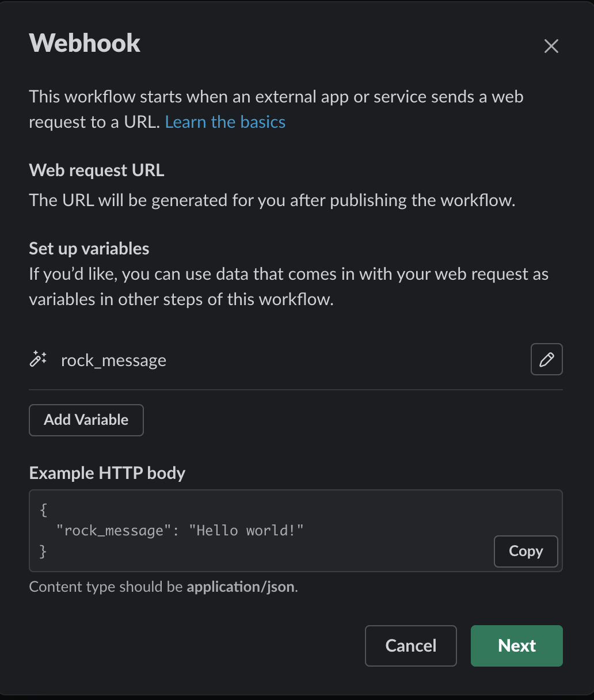Viewport: 594px width, 700px height.
Task: Copy the example HTTP body
Action: (526, 551)
